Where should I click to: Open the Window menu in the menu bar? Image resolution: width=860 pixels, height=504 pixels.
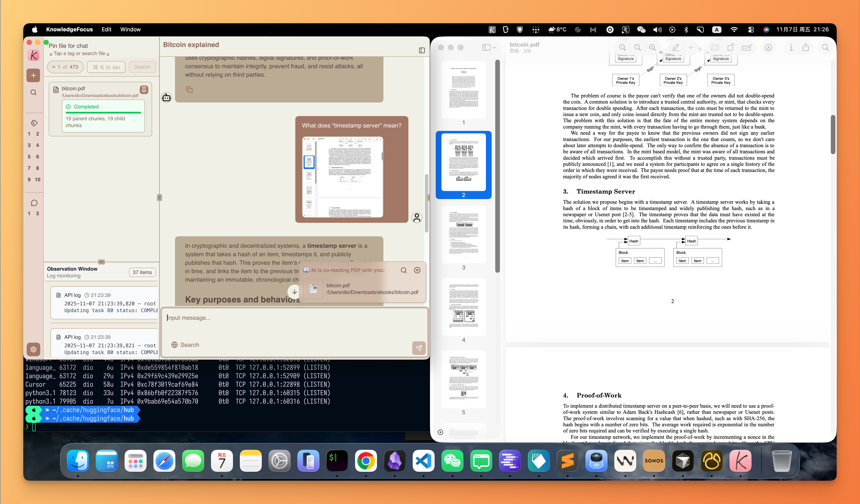pos(130,29)
